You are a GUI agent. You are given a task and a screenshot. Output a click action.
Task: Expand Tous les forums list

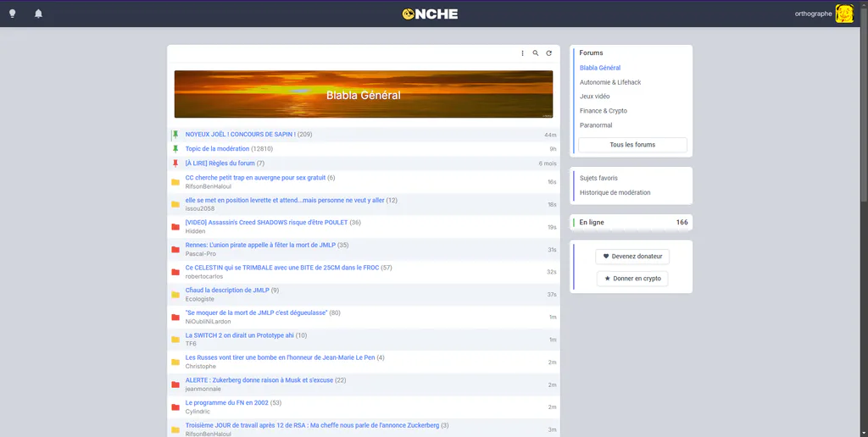click(632, 145)
